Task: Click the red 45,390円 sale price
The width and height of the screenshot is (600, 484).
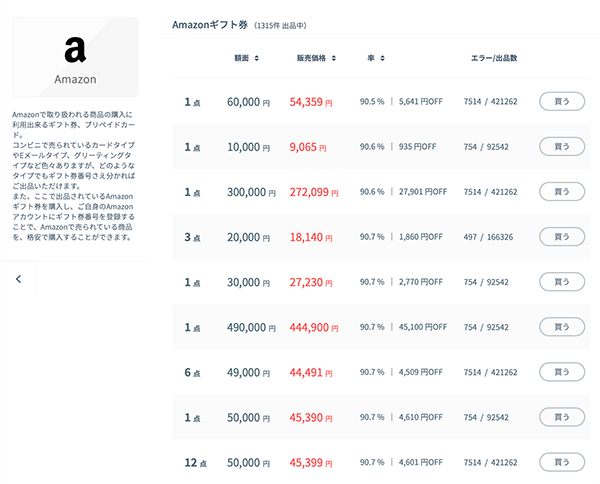Action: [x=311, y=418]
